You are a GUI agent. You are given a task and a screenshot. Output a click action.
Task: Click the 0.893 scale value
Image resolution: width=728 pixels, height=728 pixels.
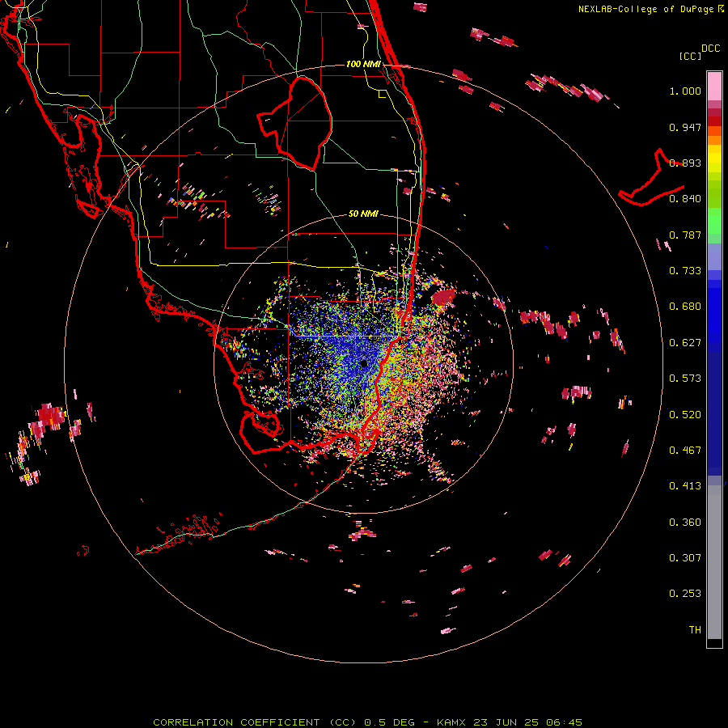tap(685, 163)
